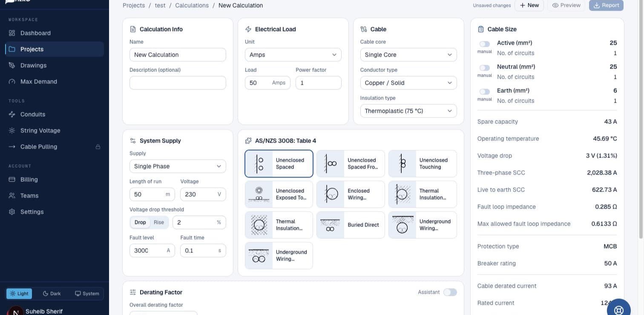The image size is (644, 315).
Task: Open Cable core dropdown
Action: [x=408, y=54]
